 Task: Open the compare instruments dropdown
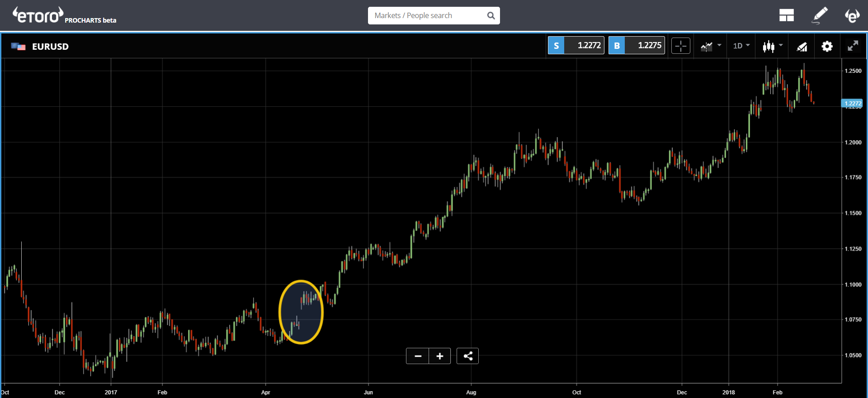(711, 46)
